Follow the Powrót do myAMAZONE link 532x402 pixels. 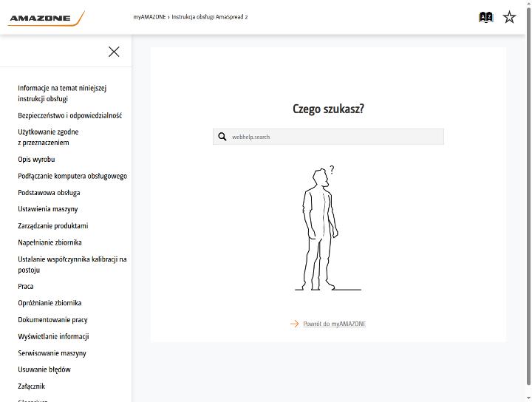pos(334,324)
